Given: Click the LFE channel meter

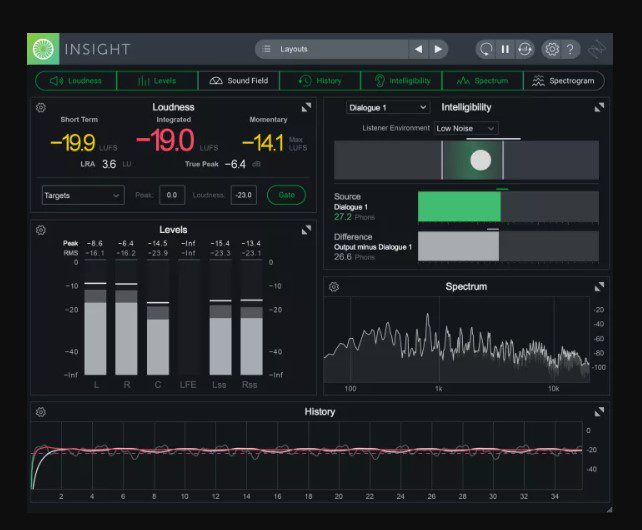Looking at the screenshot, I should coord(189,318).
